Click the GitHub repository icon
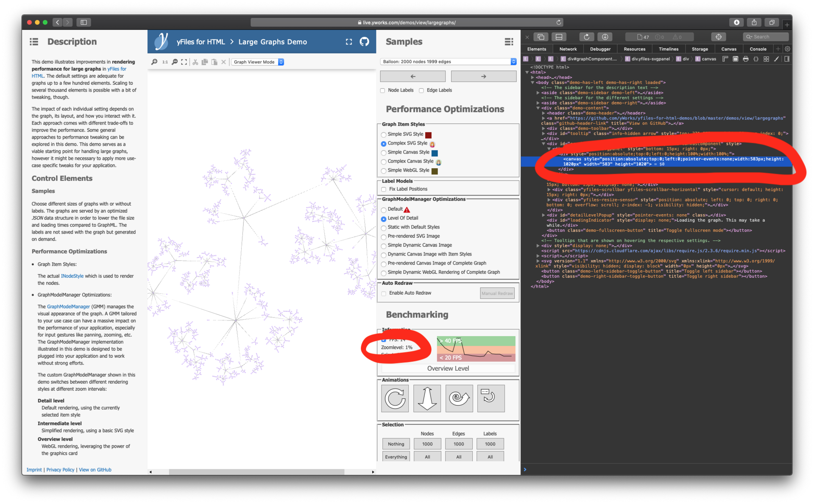This screenshot has height=504, width=814. 365,41
